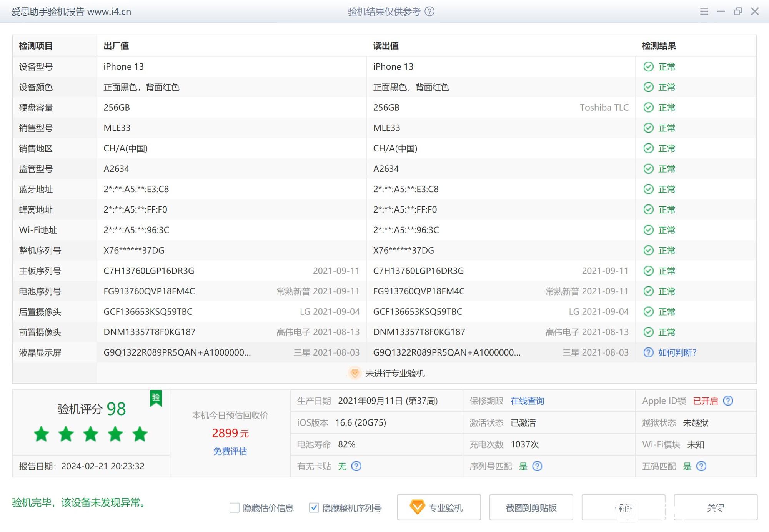Click the Toshiba TLC storage note
The width and height of the screenshot is (769, 532).
click(x=604, y=107)
